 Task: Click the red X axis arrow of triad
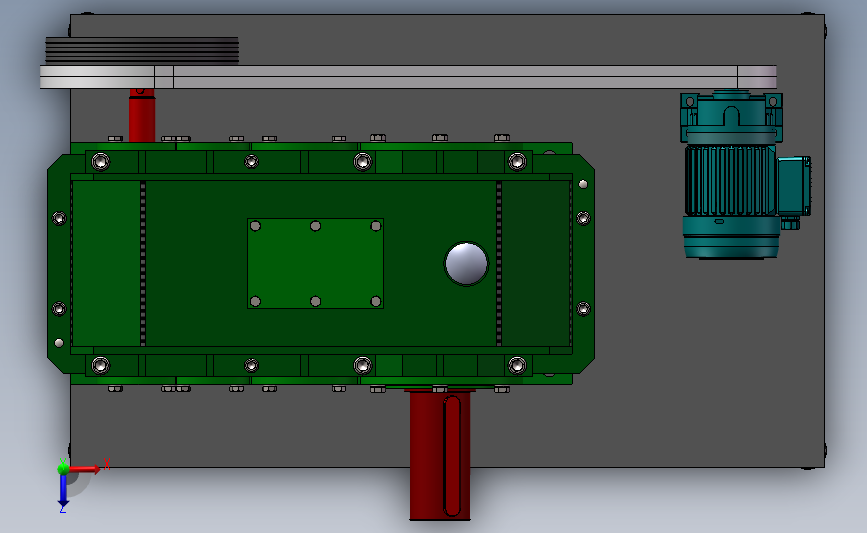[86, 469]
